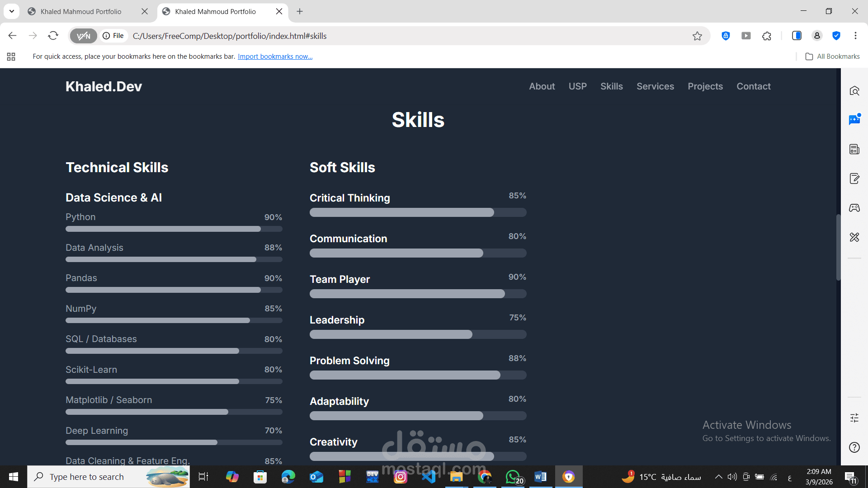Switch to the first Khaled Mahmoud Portfolio tab

point(81,12)
